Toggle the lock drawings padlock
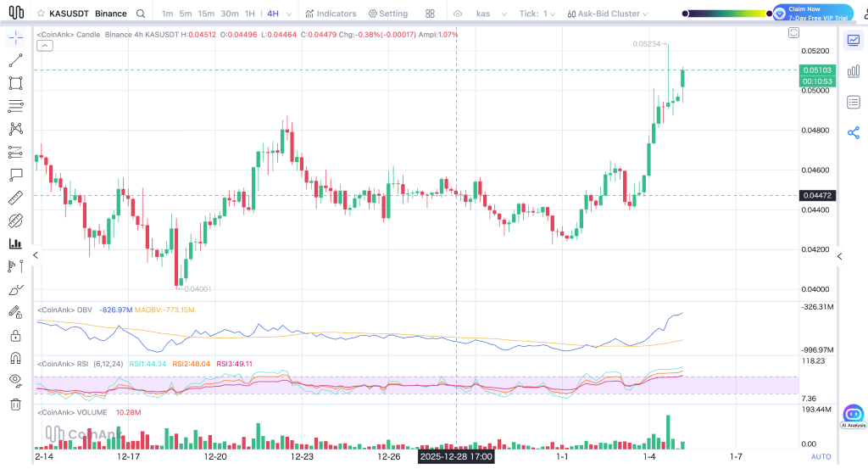868x469 pixels. click(15, 335)
